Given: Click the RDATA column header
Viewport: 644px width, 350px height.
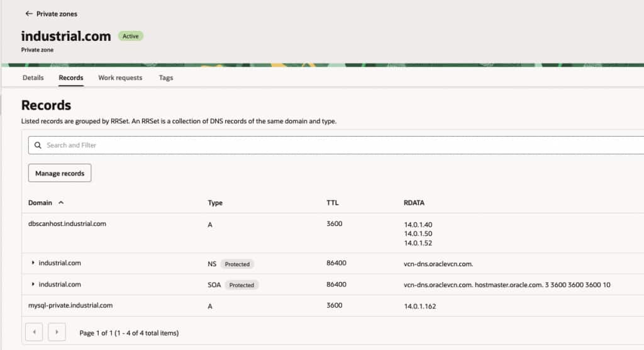Looking at the screenshot, I should point(414,203).
